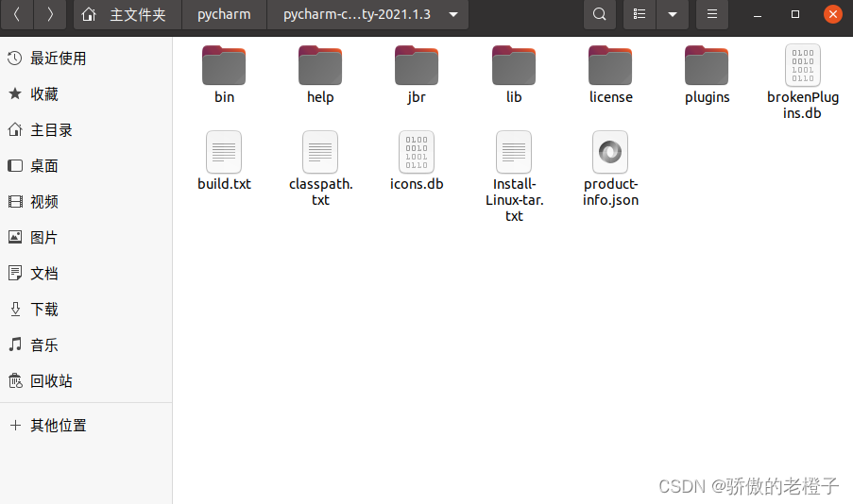Open 回收站 (Trash) in the sidebar
Screen dimensions: 853x504
coord(86,381)
